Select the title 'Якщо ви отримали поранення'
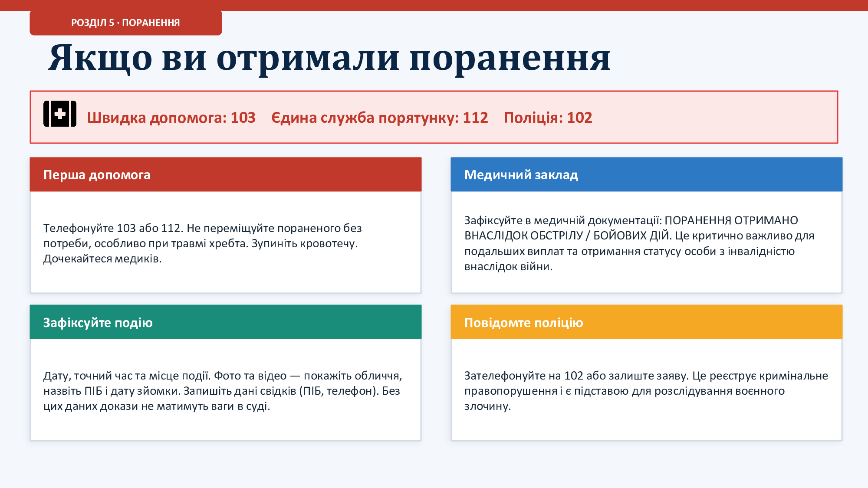 pyautogui.click(x=329, y=58)
